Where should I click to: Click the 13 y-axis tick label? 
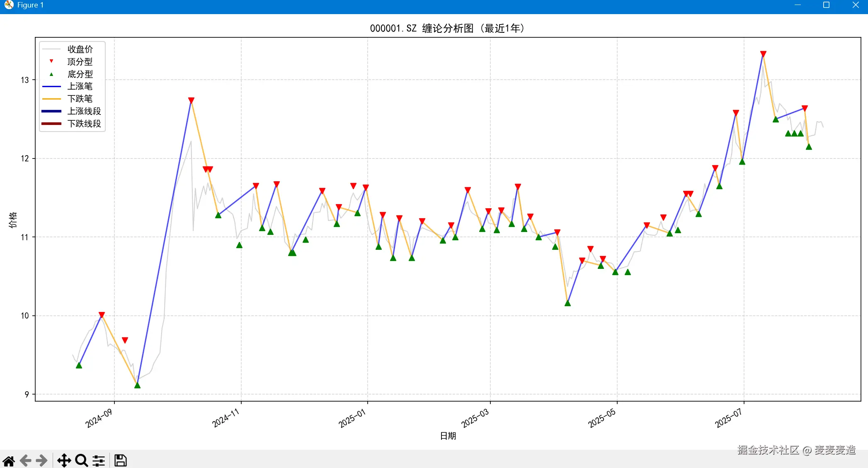click(x=25, y=80)
